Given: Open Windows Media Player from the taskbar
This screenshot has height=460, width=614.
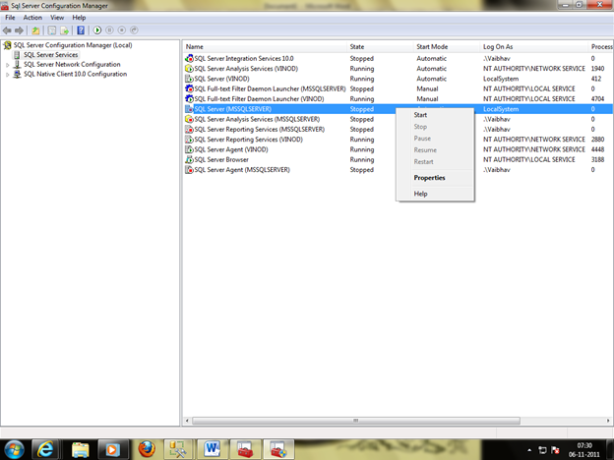Looking at the screenshot, I should (113, 449).
